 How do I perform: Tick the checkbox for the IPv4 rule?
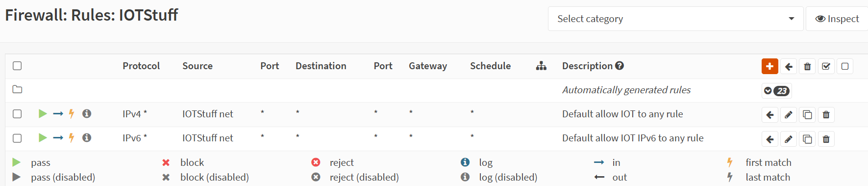[x=17, y=114]
